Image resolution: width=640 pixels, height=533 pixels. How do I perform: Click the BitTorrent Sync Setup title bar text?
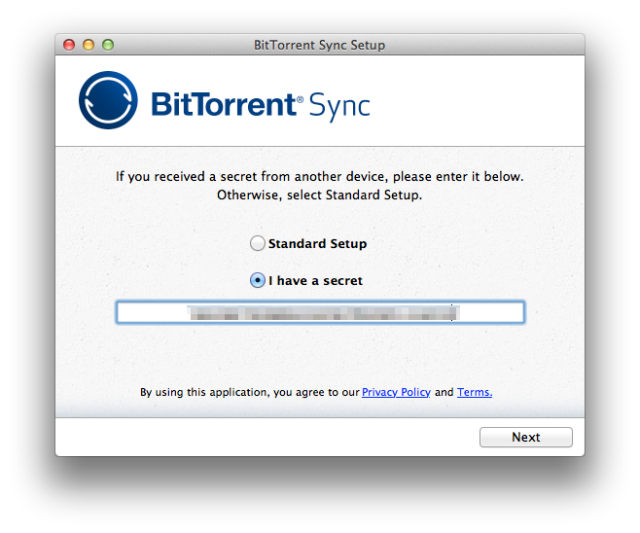[x=319, y=45]
